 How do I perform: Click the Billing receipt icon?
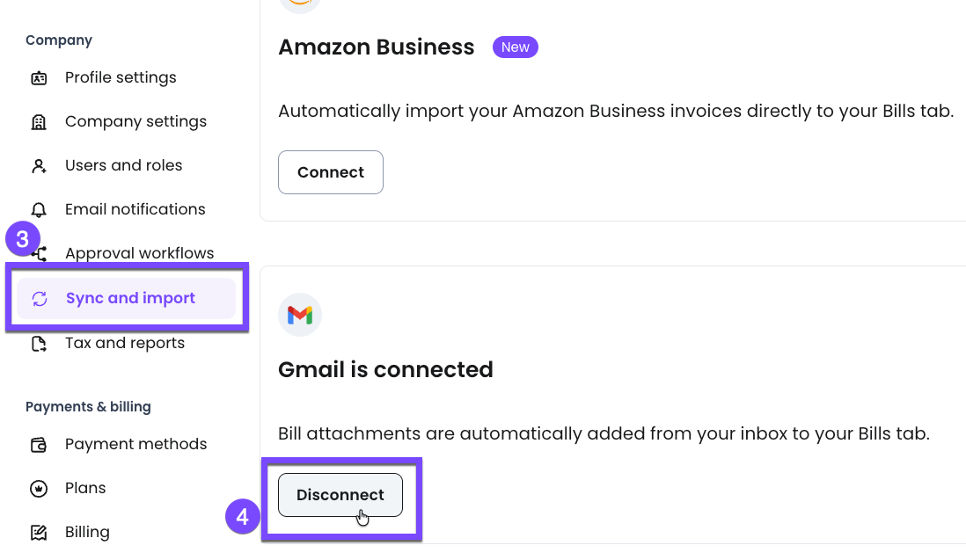pyautogui.click(x=39, y=533)
